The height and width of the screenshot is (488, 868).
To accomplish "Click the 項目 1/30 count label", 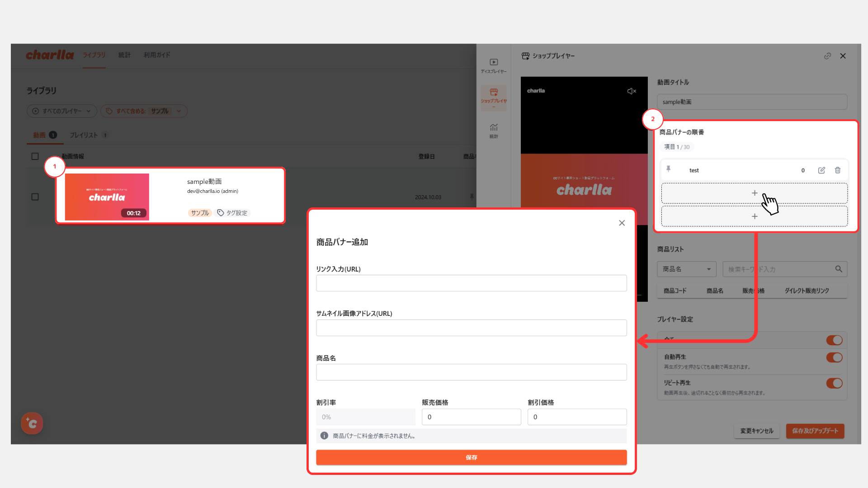I will click(677, 147).
